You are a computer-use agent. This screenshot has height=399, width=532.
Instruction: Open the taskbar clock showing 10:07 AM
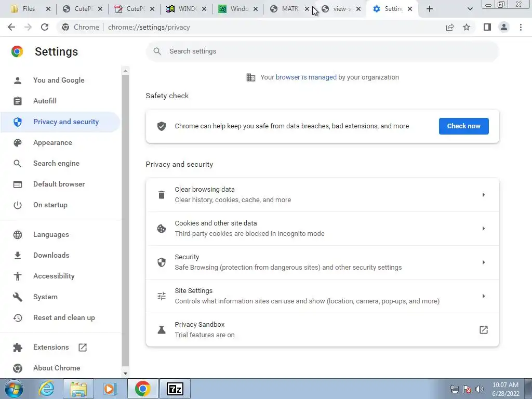(x=506, y=389)
